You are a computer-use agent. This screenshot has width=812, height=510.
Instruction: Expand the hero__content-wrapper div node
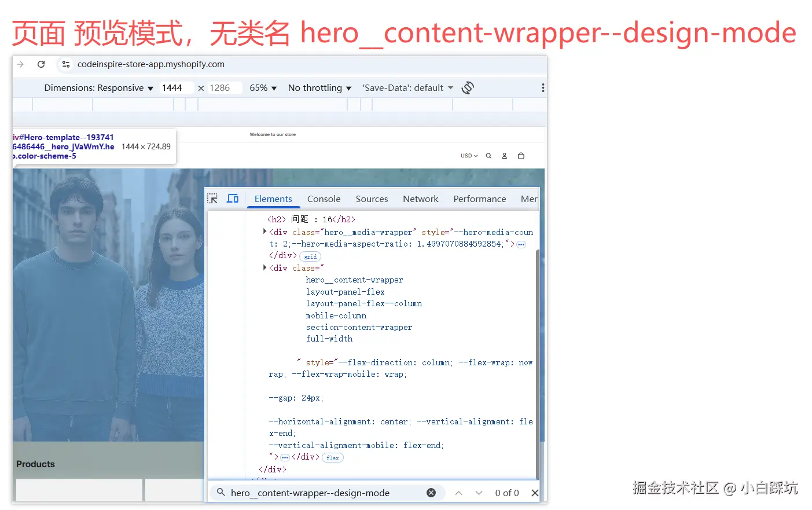click(265, 267)
